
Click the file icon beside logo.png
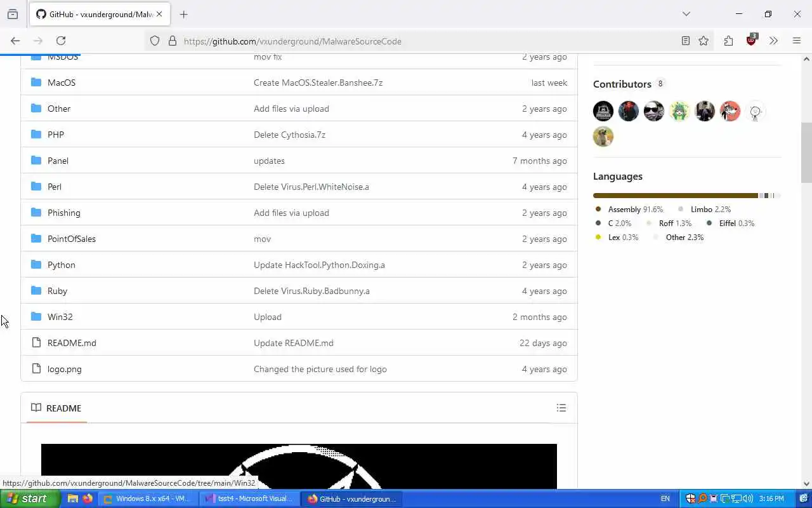pos(36,369)
